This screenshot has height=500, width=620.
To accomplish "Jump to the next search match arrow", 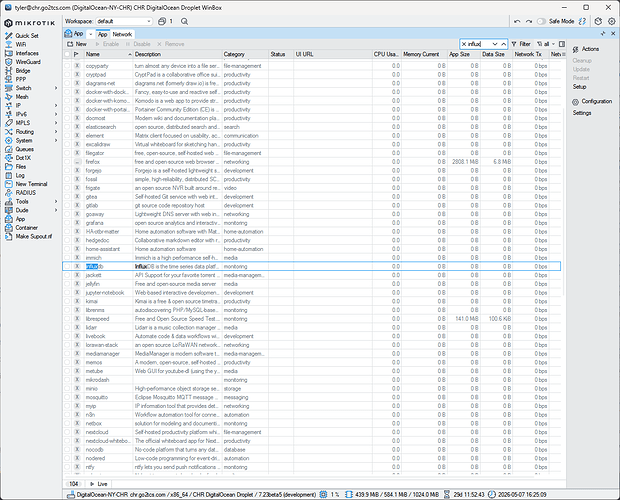I will pos(495,44).
